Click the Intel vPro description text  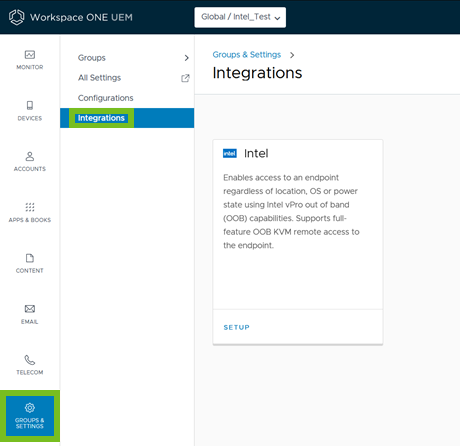(x=291, y=211)
